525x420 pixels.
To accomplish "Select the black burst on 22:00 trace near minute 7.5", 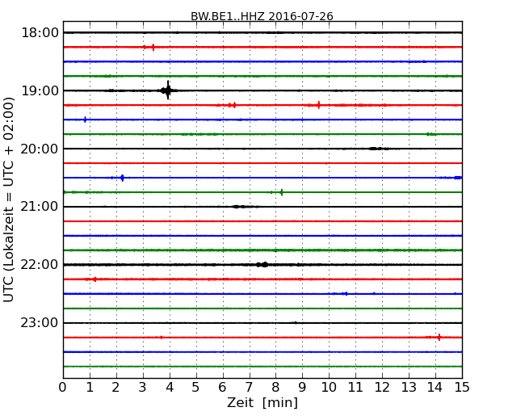I will pos(262,265).
